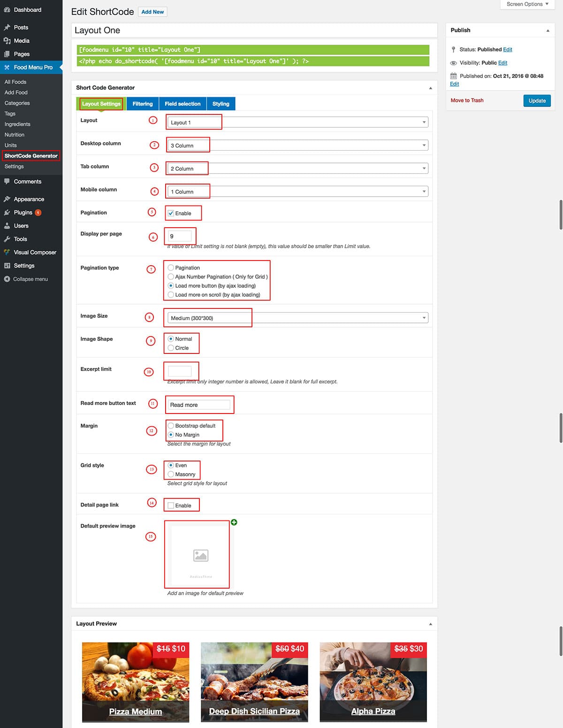Screen dimensions: 563x728
Task: Click the Settings sliders icon in sidebar
Action: 7,266
